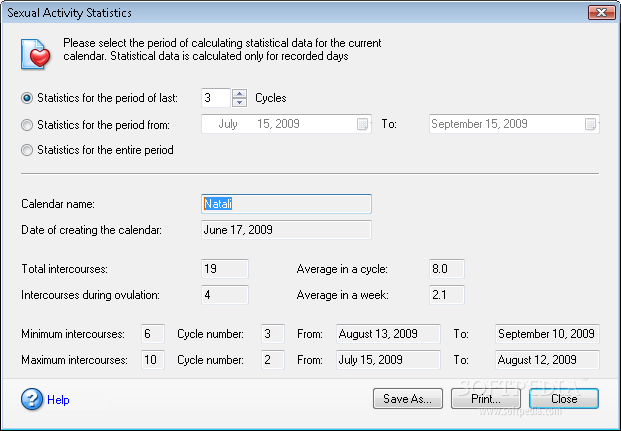Click the period From date field July 15, 2009
This screenshot has width=621, height=431.
point(286,124)
